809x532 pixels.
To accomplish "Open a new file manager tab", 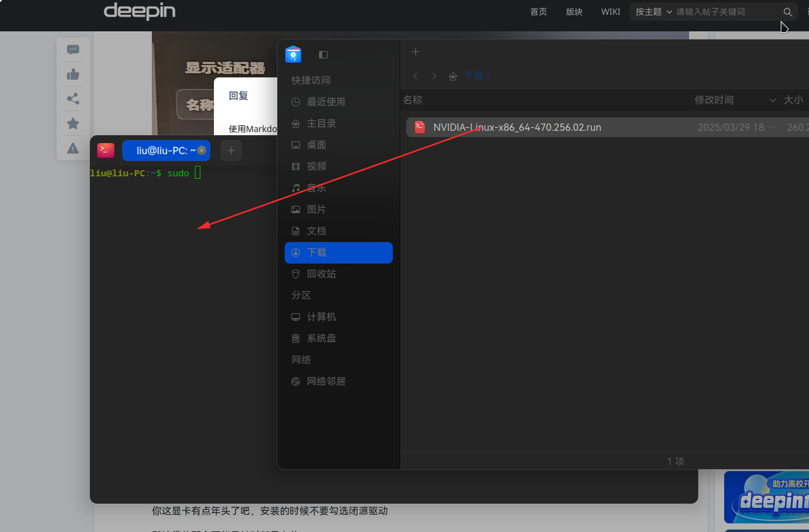I will (416, 52).
